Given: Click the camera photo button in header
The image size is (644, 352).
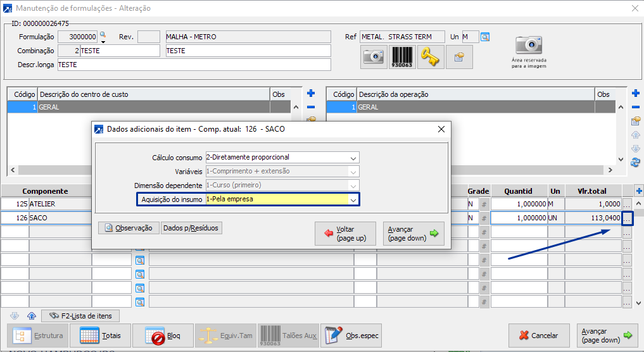Looking at the screenshot, I should tap(374, 57).
